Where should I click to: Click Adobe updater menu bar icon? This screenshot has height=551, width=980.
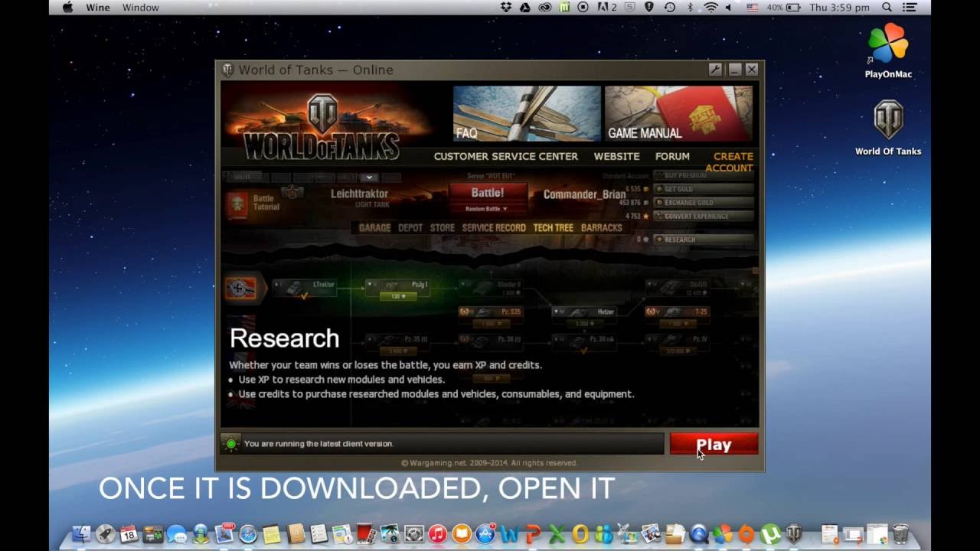coord(608,8)
